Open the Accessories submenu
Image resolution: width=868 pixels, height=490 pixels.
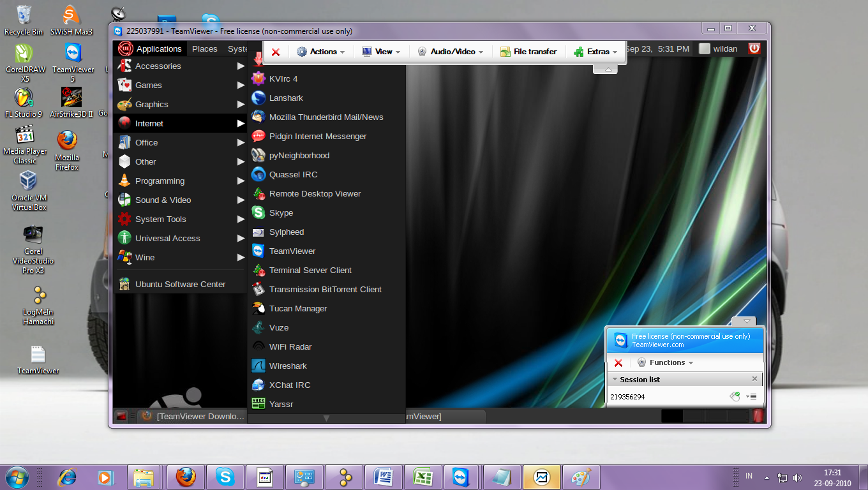pos(181,66)
